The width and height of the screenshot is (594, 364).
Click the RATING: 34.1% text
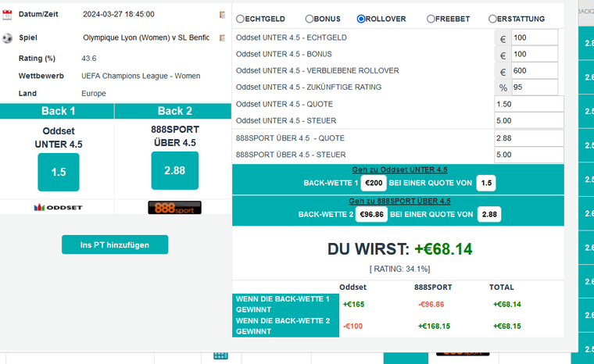[399, 269]
